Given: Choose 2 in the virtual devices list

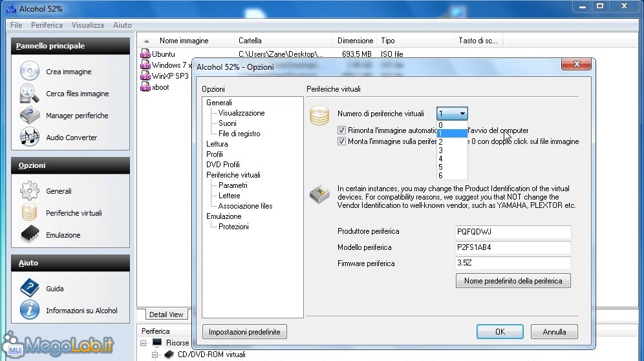Looking at the screenshot, I should point(452,142).
